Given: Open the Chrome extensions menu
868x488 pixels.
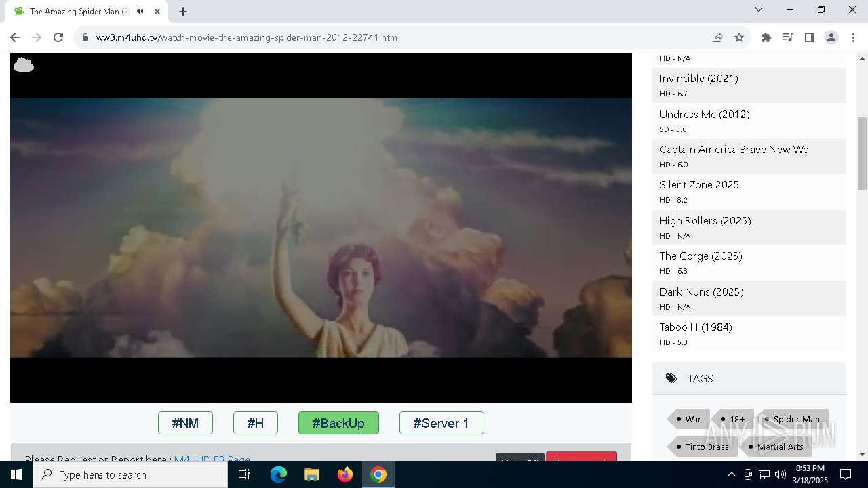Looking at the screenshot, I should (766, 37).
